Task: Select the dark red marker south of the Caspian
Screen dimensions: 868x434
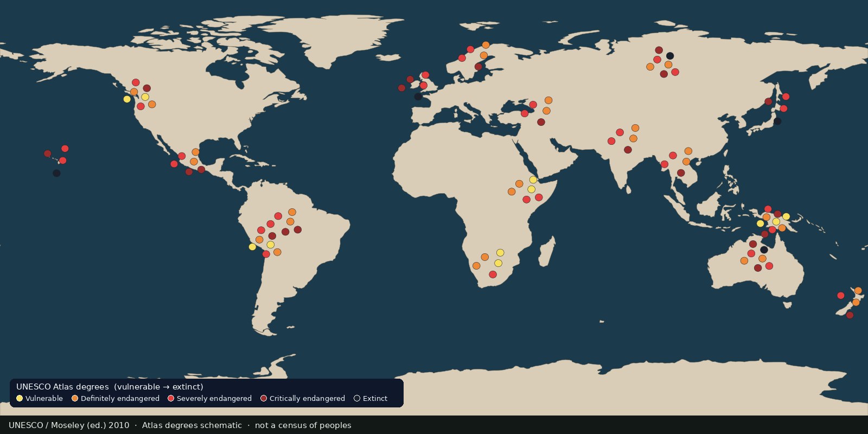Action: coord(541,122)
